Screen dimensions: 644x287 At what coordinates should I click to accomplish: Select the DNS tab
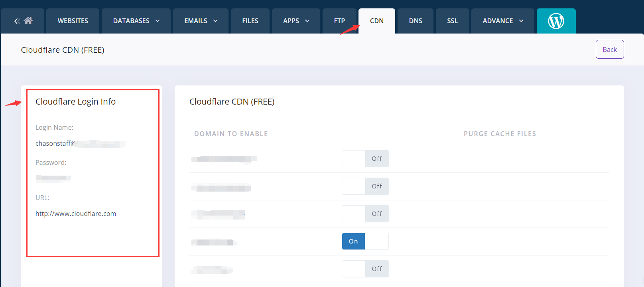tap(416, 21)
